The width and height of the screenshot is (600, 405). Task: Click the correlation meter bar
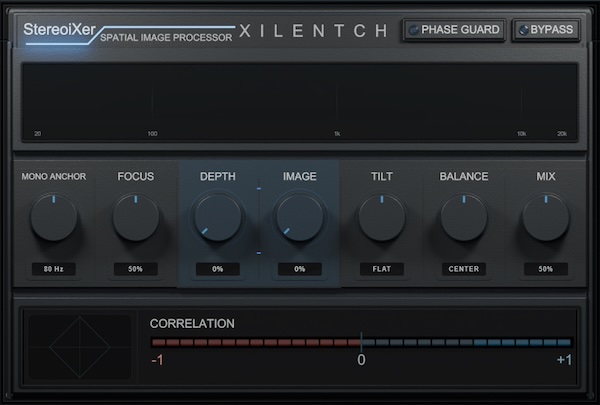click(361, 342)
